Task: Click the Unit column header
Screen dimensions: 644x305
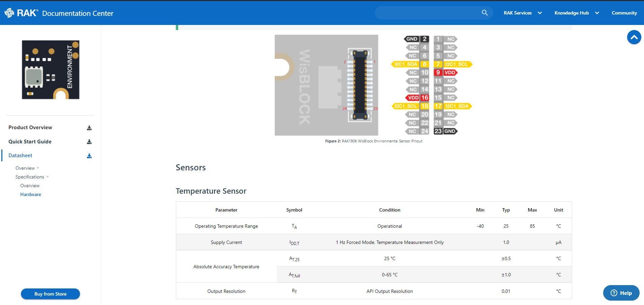Action: (558, 210)
